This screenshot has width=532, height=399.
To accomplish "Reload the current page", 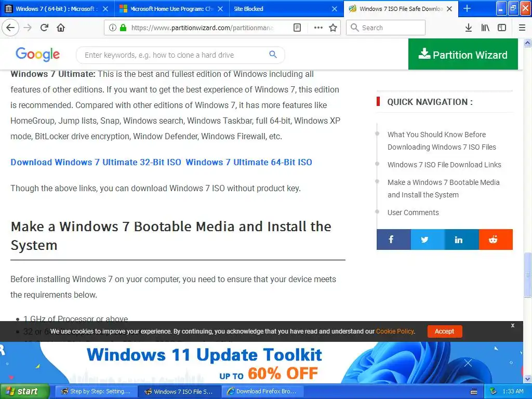I will click(45, 28).
